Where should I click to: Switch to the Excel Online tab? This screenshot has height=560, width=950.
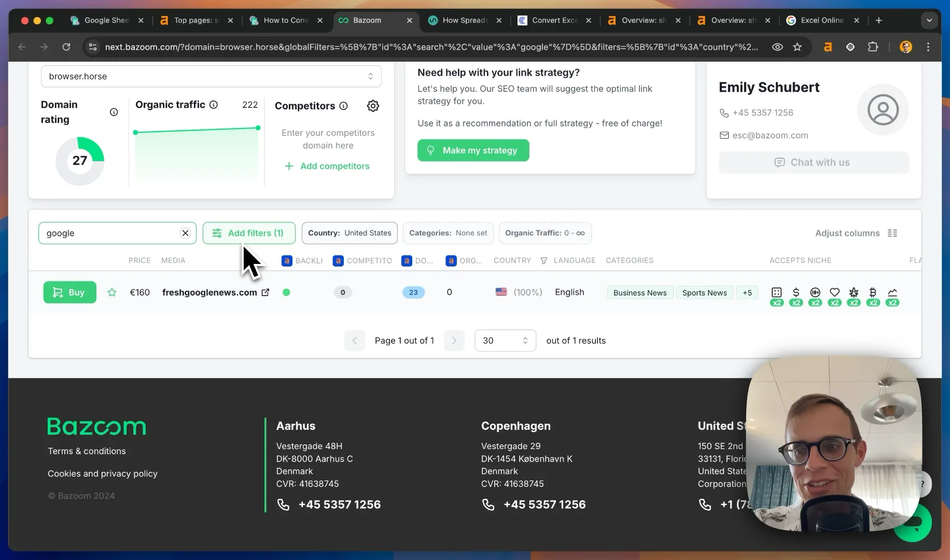[822, 20]
